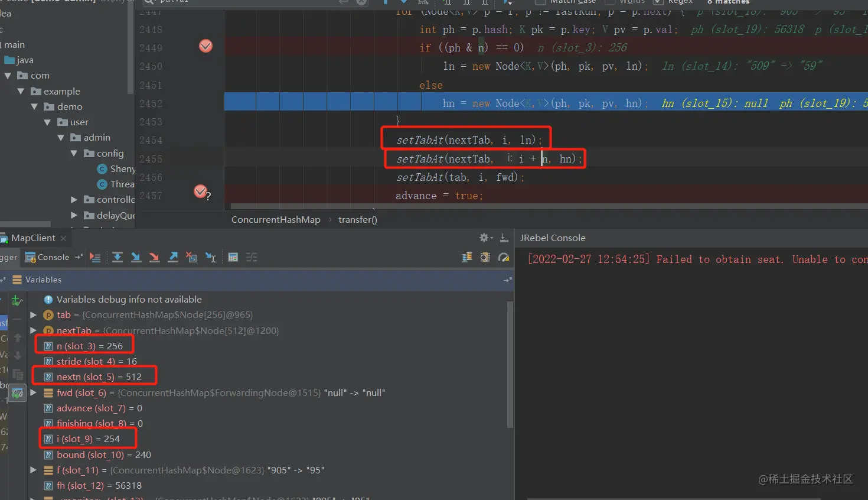Expand the tab variable node
Screen dimensions: 868x500
click(33, 315)
